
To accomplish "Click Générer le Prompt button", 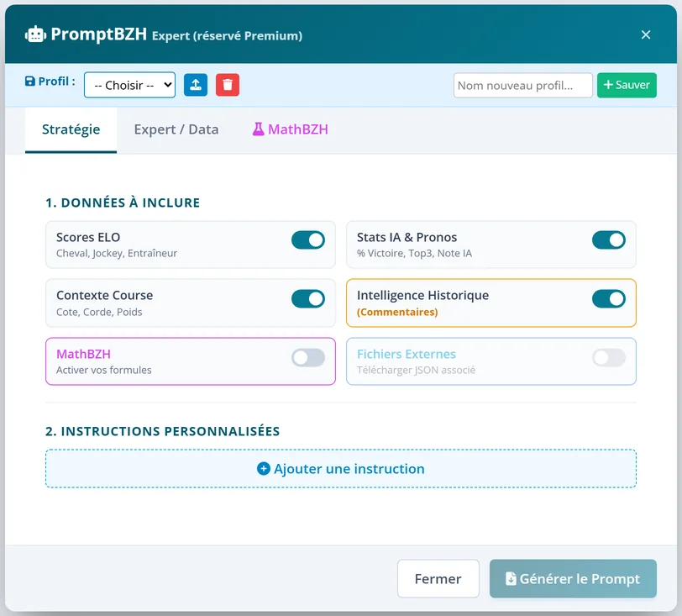I will point(573,578).
